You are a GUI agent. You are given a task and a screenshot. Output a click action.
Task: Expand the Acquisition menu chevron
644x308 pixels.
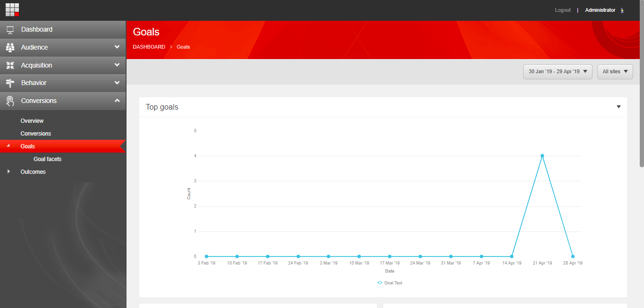(117, 65)
